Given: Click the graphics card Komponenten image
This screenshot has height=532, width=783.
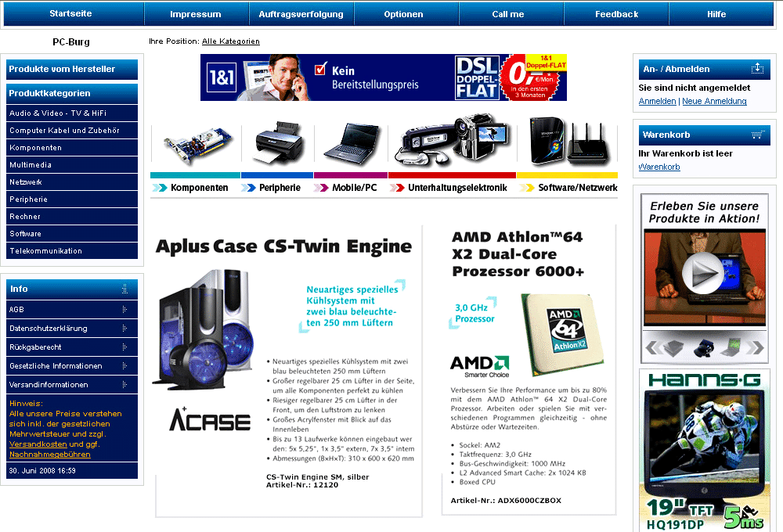Looking at the screenshot, I should point(197,143).
